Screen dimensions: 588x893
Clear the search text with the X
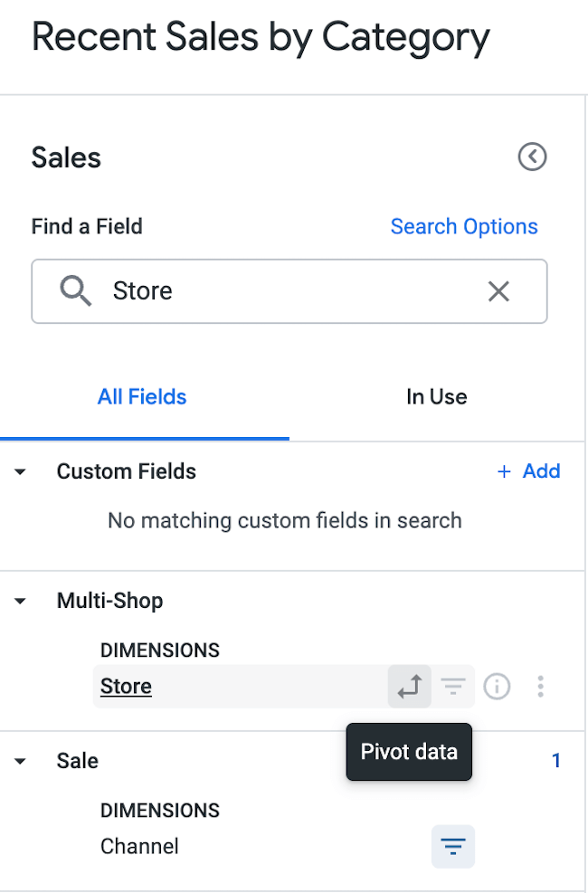coord(498,291)
